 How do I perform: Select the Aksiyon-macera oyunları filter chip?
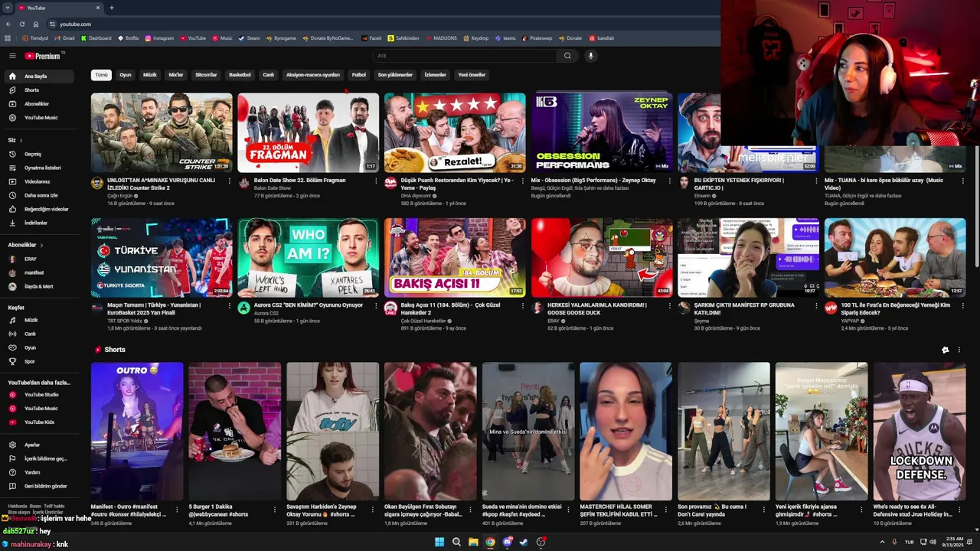(312, 75)
